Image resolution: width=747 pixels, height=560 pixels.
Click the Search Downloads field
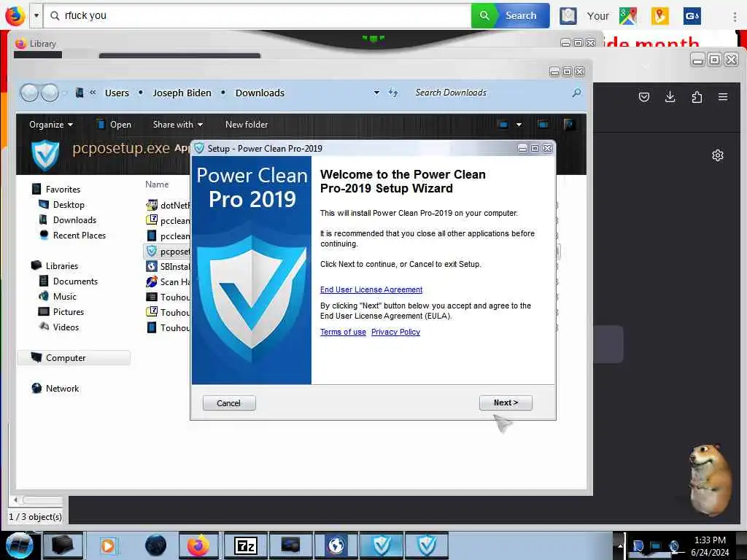click(491, 93)
